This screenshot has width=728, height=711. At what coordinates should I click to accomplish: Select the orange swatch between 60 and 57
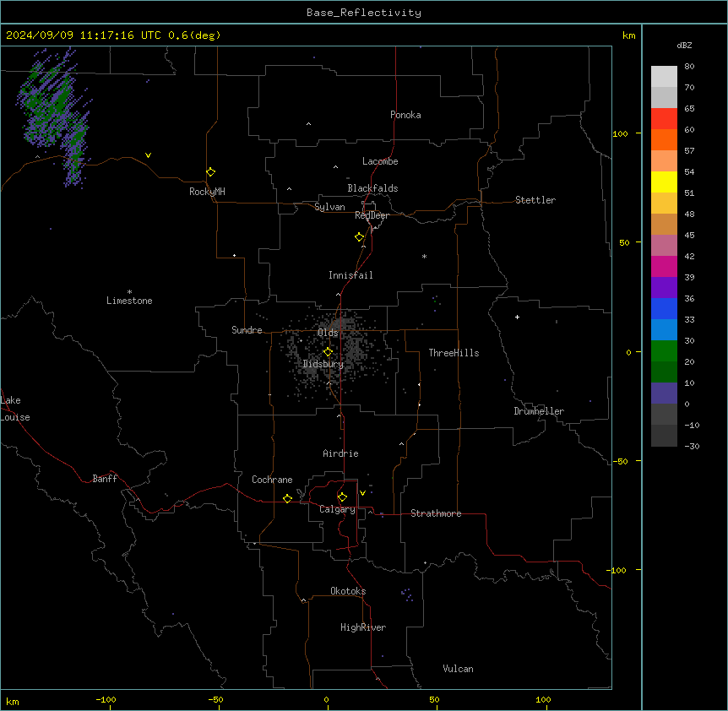[664, 139]
